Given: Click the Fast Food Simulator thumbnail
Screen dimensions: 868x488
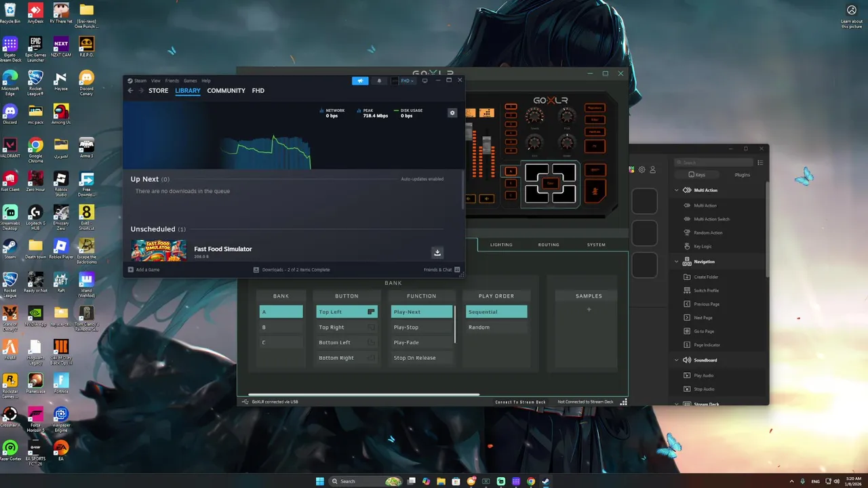Looking at the screenshot, I should tap(159, 250).
